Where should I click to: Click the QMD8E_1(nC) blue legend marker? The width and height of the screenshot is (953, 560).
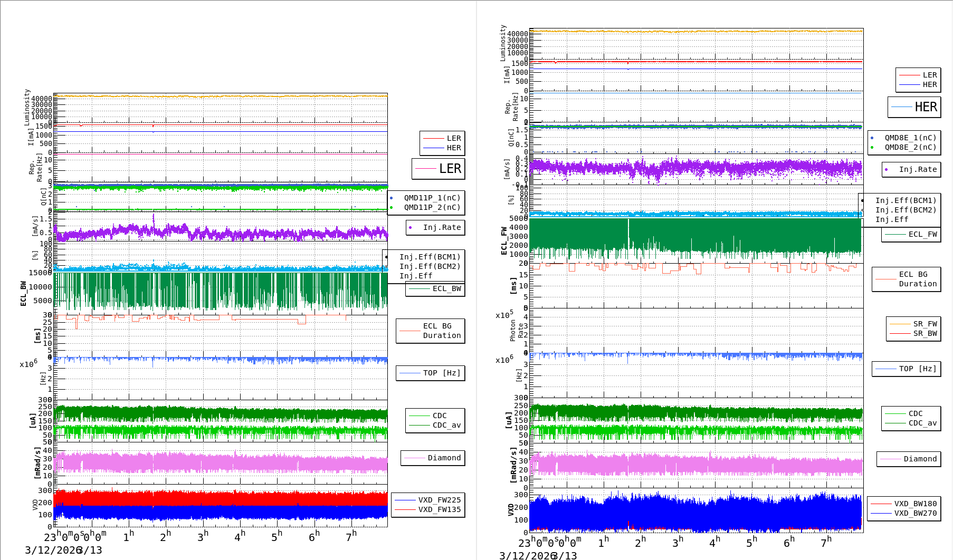pyautogui.click(x=872, y=138)
